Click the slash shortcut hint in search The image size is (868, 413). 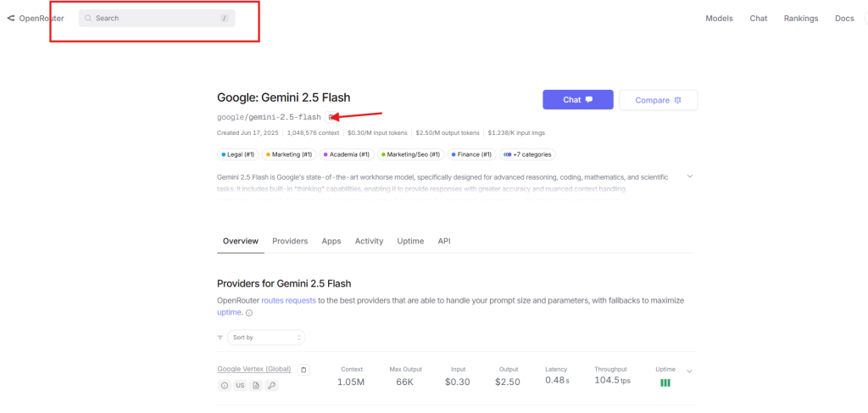pos(224,19)
